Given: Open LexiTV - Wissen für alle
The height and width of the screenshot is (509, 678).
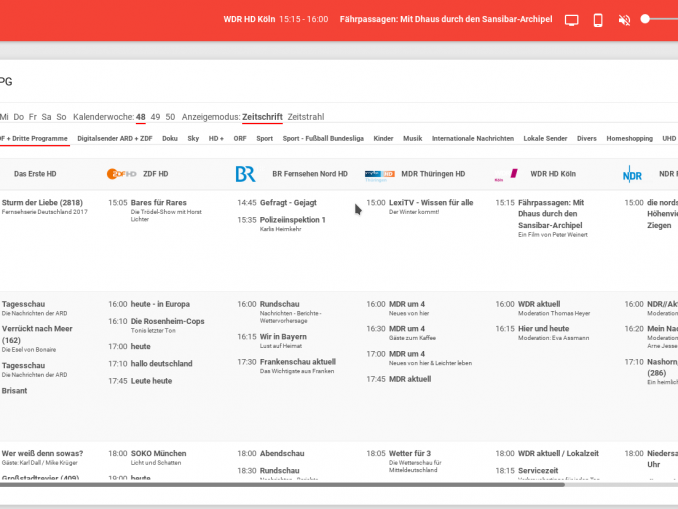Looking at the screenshot, I should point(431,202).
